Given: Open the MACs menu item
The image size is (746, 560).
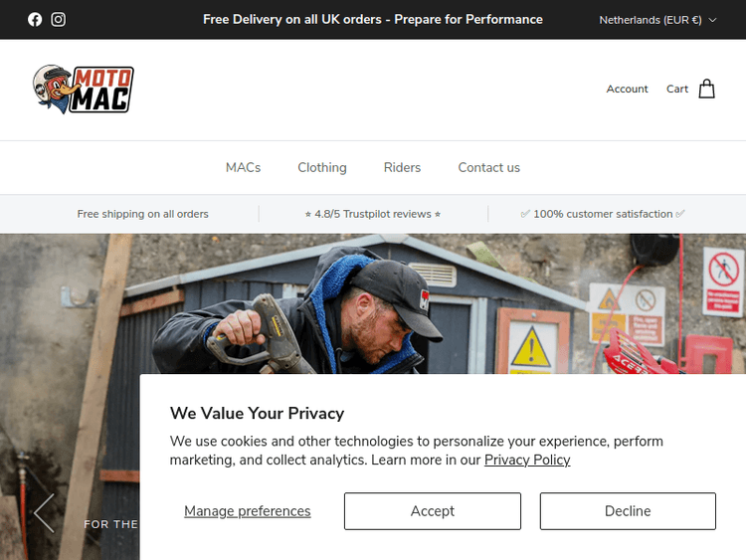Looking at the screenshot, I should [x=243, y=167].
